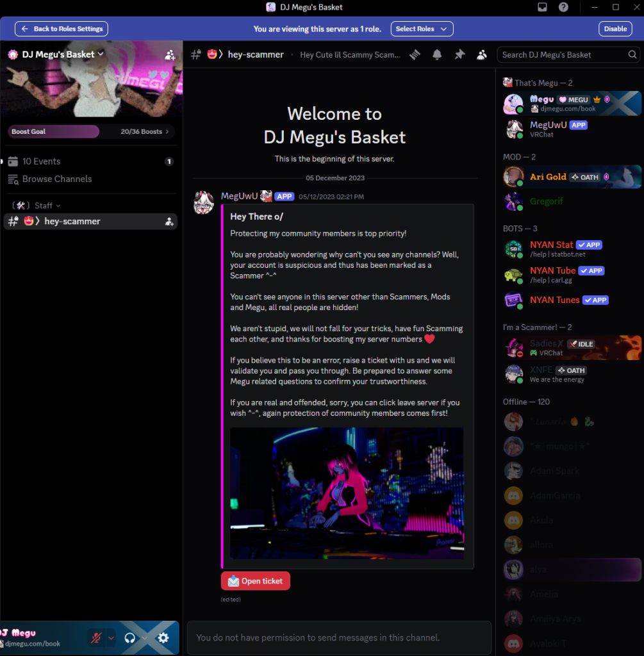Click the Events unread badge '1'
Image resolution: width=644 pixels, height=656 pixels.
click(169, 161)
